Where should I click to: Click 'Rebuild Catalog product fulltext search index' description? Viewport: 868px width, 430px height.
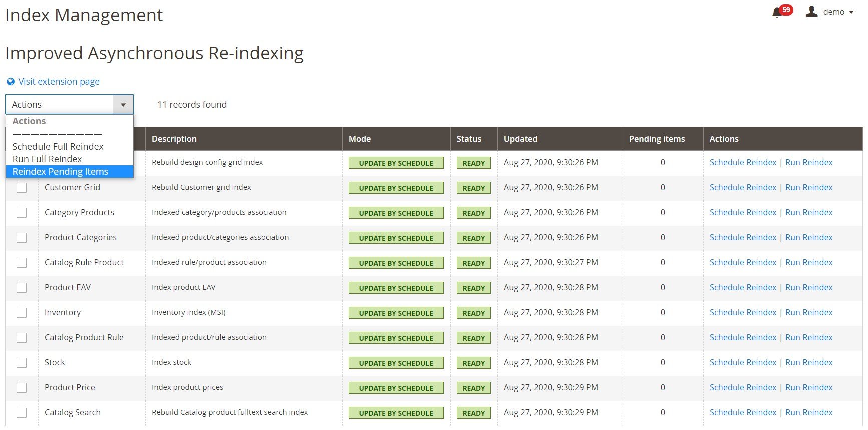click(230, 412)
